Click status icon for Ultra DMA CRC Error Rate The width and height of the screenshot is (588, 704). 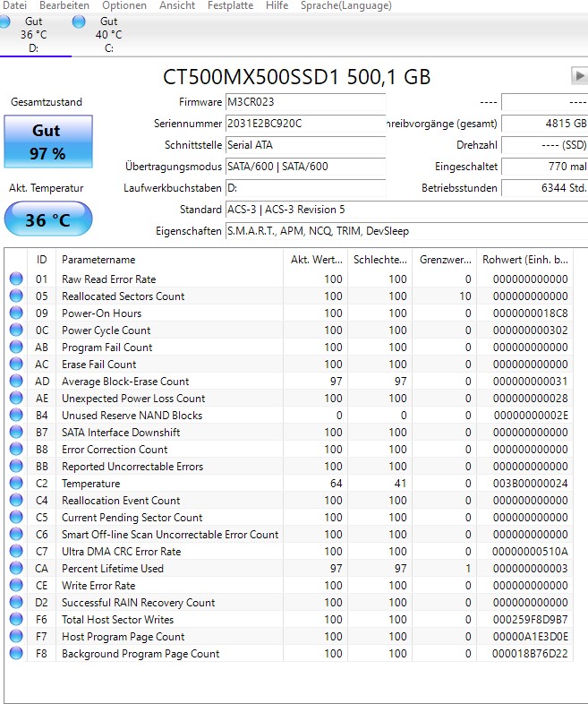click(16, 552)
